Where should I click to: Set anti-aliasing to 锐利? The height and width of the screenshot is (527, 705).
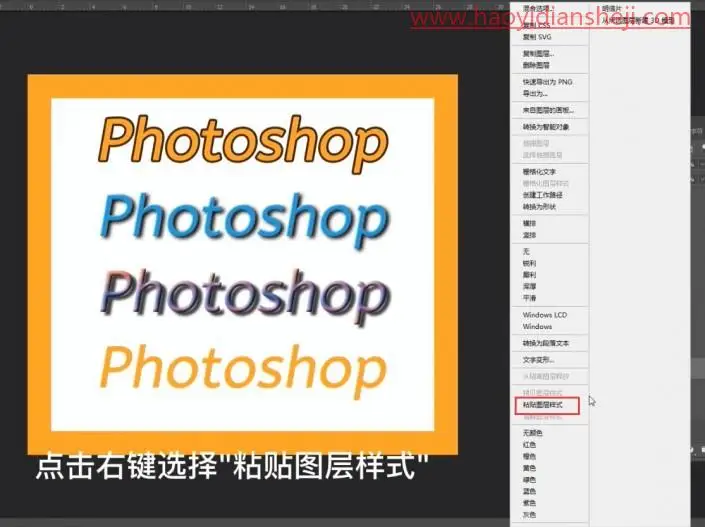529,264
